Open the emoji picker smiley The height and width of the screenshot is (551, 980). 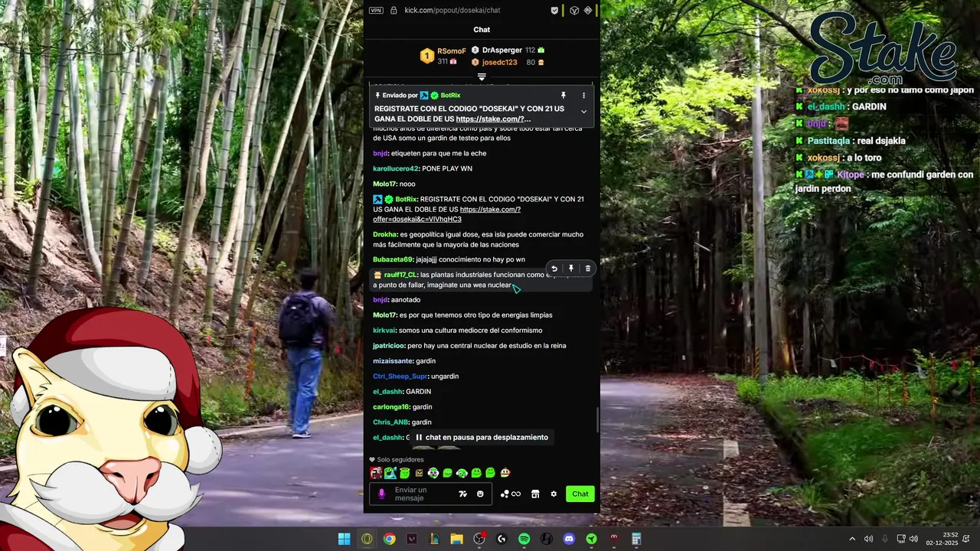480,494
